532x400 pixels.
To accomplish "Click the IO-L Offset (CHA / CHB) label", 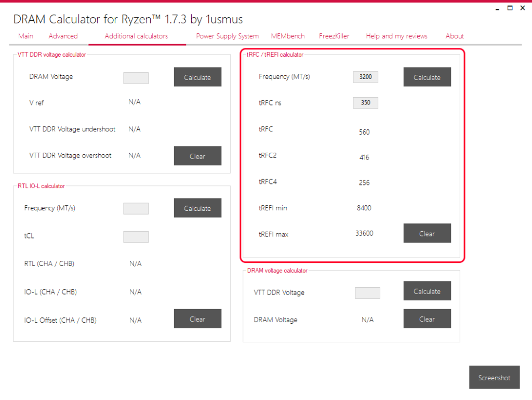I will [60, 321].
